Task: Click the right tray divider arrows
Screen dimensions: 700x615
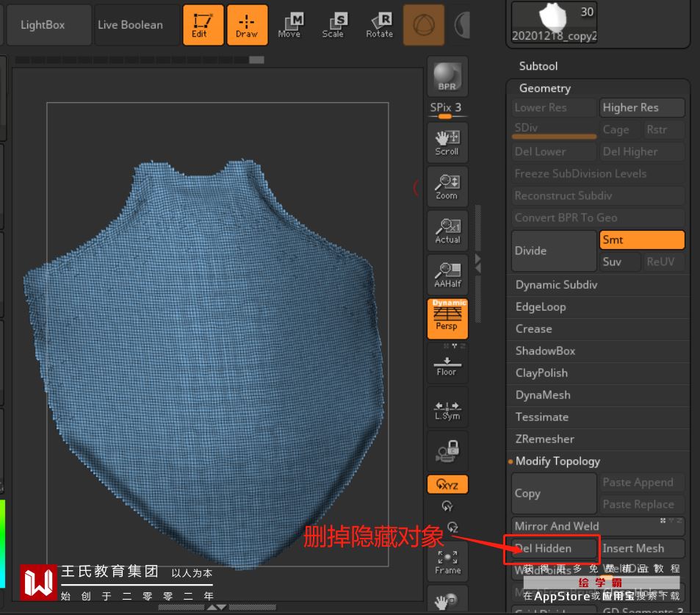Action: [477, 264]
